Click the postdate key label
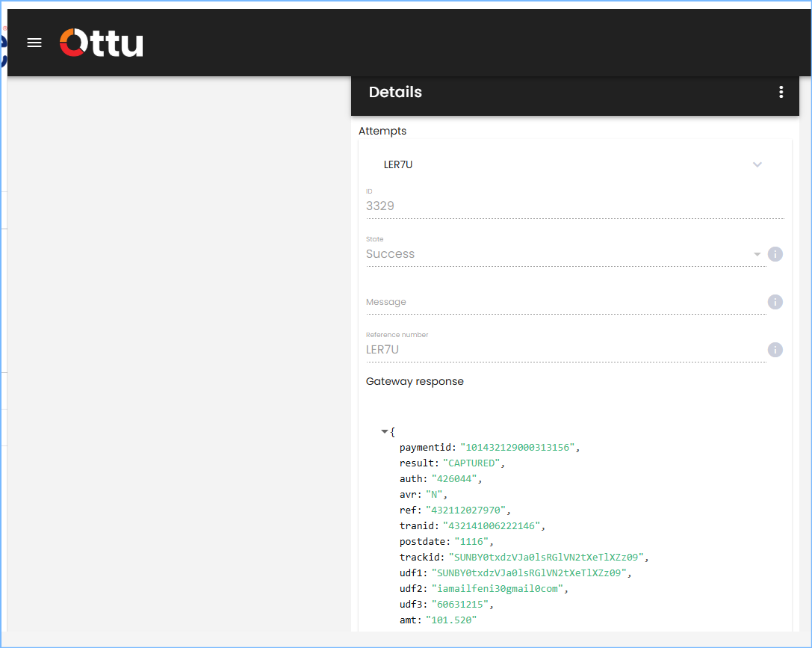 pyautogui.click(x=424, y=541)
